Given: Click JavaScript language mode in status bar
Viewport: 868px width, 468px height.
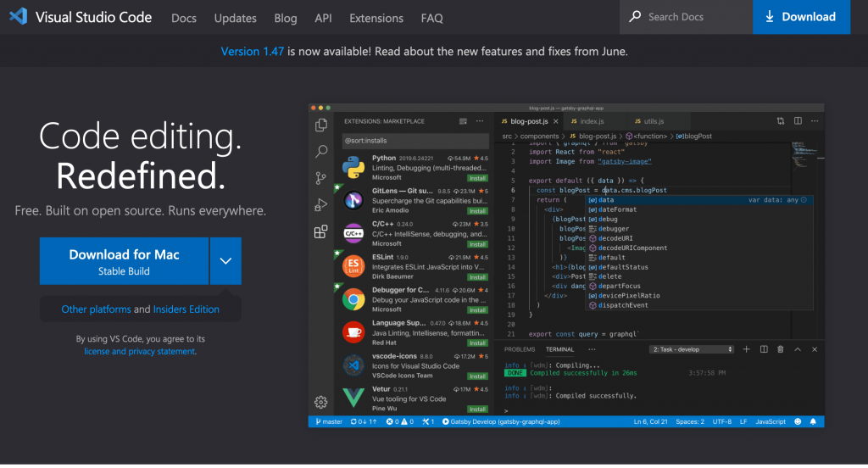Looking at the screenshot, I should (770, 422).
